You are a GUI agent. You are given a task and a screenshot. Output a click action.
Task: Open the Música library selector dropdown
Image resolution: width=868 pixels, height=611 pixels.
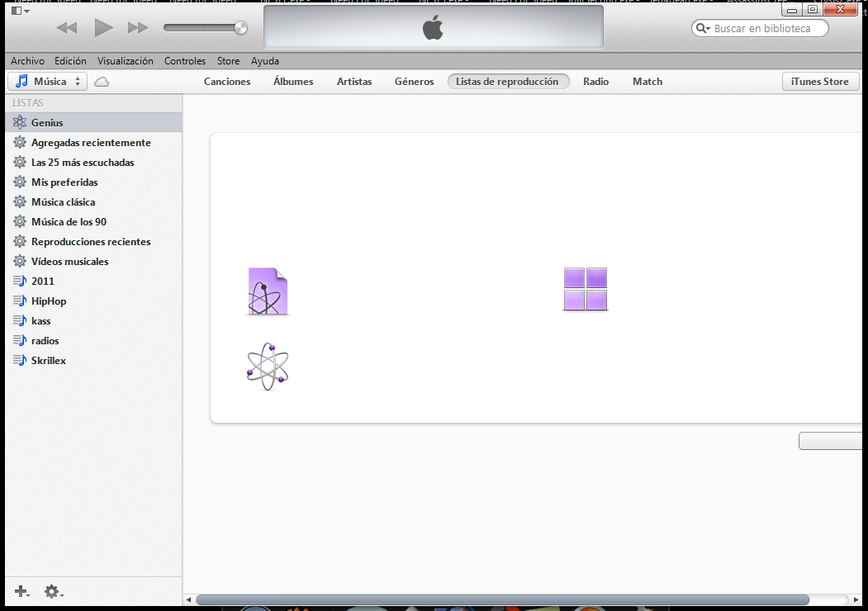(48, 82)
